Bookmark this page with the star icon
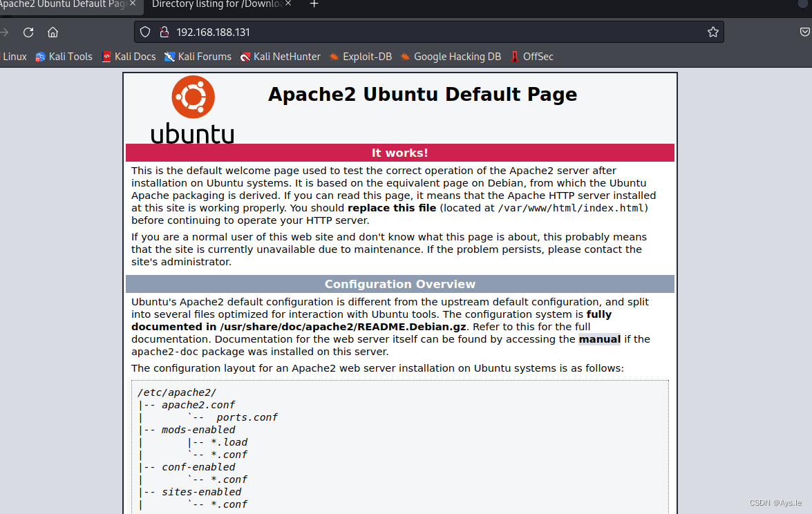Viewport: 812px width, 514px height. (713, 32)
